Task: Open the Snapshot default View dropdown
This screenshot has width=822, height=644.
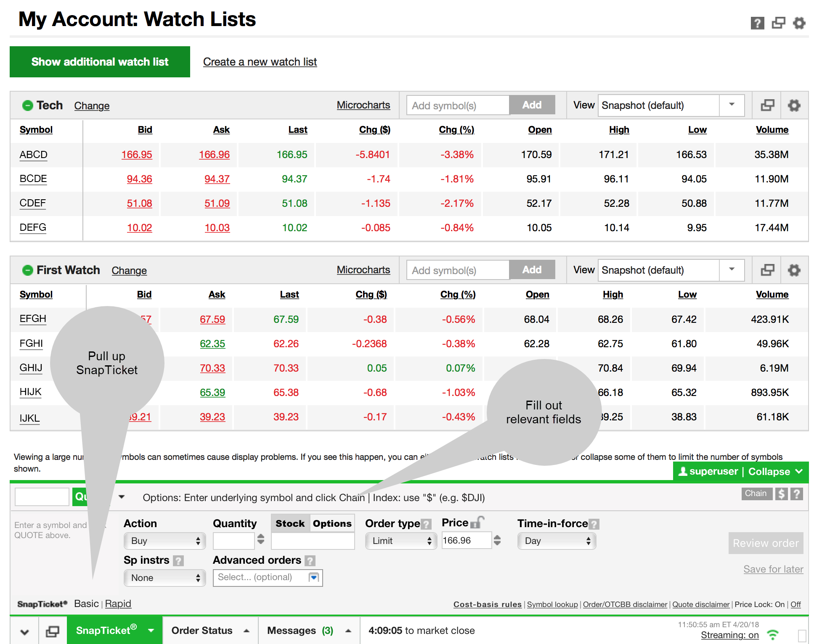Action: tap(732, 106)
